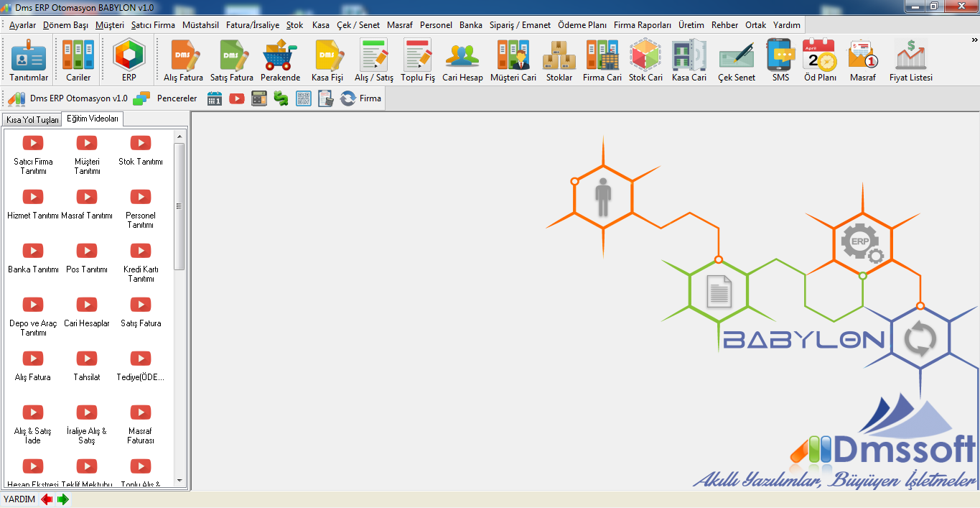Play the Satıcı Firma Tanıtımı video
The height and width of the screenshot is (508, 980).
[x=33, y=144]
